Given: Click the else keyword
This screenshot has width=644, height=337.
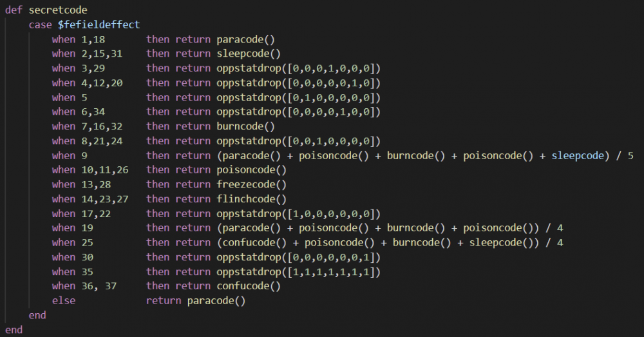Looking at the screenshot, I should coord(64,300).
